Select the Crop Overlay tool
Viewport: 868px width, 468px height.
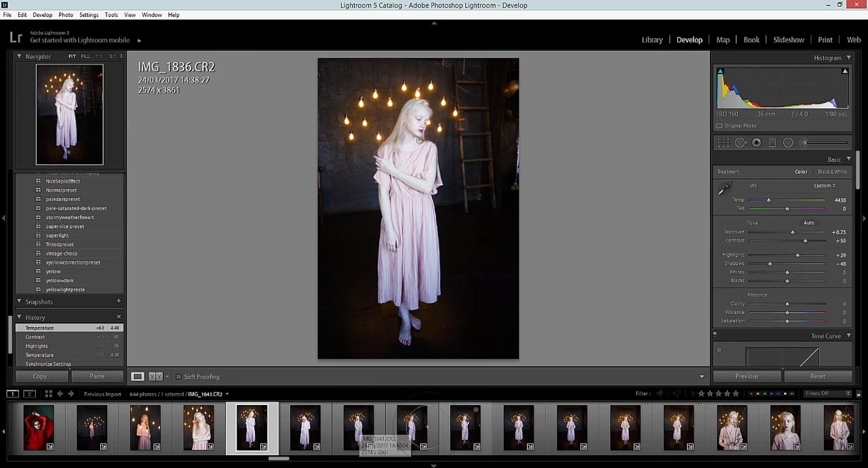pyautogui.click(x=724, y=142)
